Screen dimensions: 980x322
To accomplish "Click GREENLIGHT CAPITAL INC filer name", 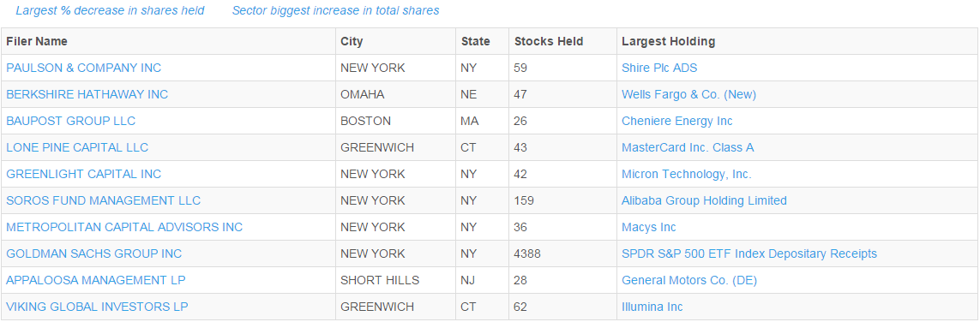I will (84, 174).
